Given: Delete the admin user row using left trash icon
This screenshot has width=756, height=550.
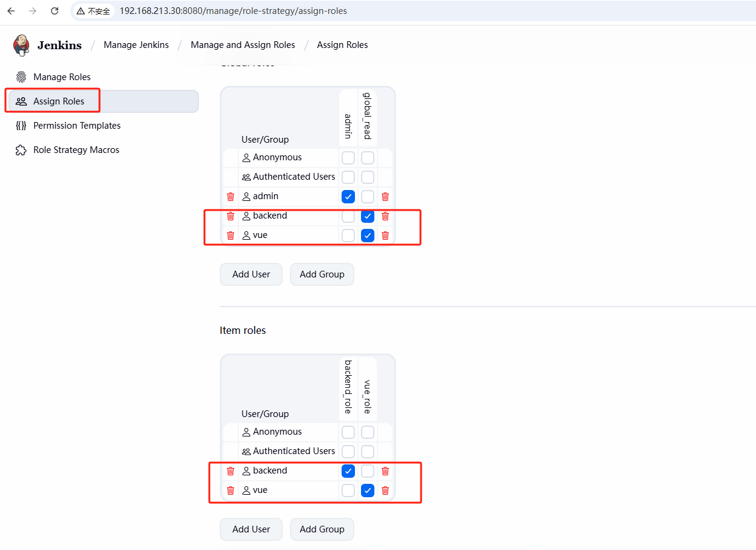Looking at the screenshot, I should point(231,197).
